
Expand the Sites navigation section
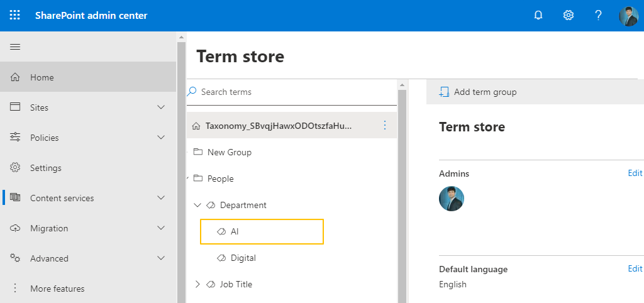point(161,107)
